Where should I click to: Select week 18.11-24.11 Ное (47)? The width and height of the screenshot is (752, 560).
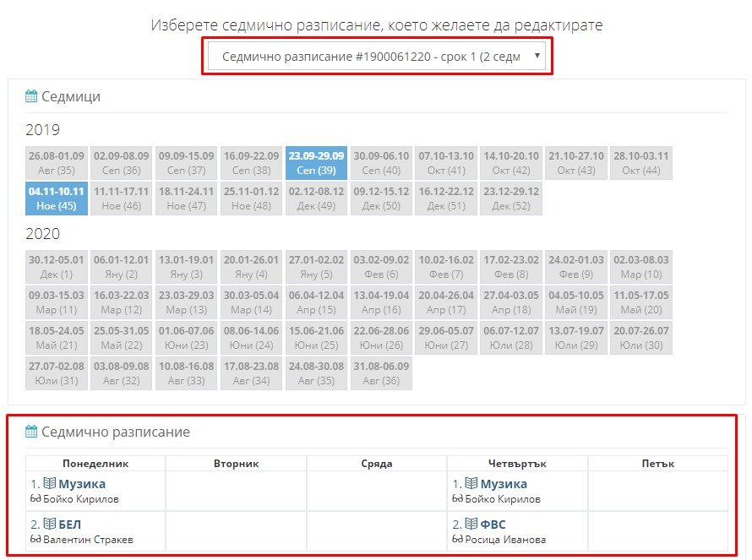coord(187,198)
